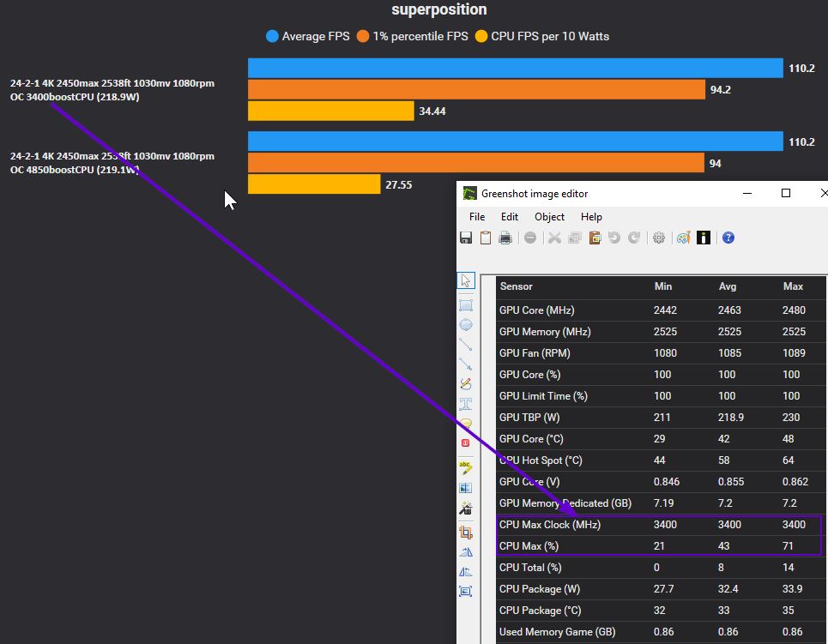Open image in MS Paint palette icon
This screenshot has height=644, width=828.
point(683,238)
